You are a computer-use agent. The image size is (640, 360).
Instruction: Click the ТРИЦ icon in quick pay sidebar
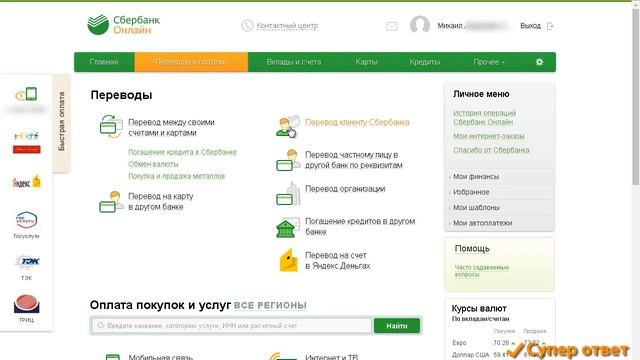[x=27, y=304]
